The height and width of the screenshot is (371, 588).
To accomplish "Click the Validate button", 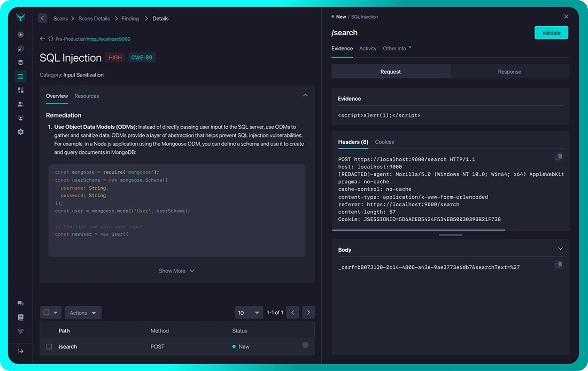I will 551,33.
